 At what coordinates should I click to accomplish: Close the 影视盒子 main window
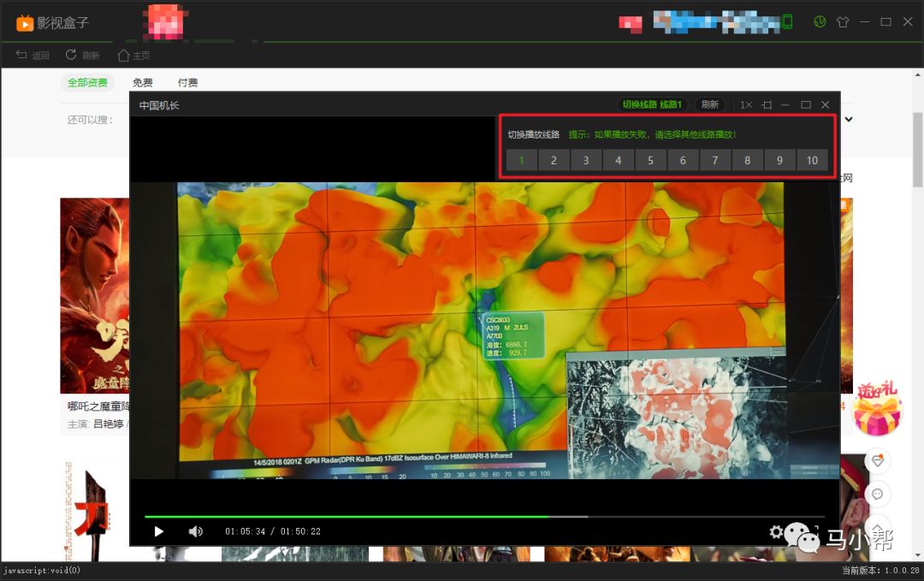[908, 21]
